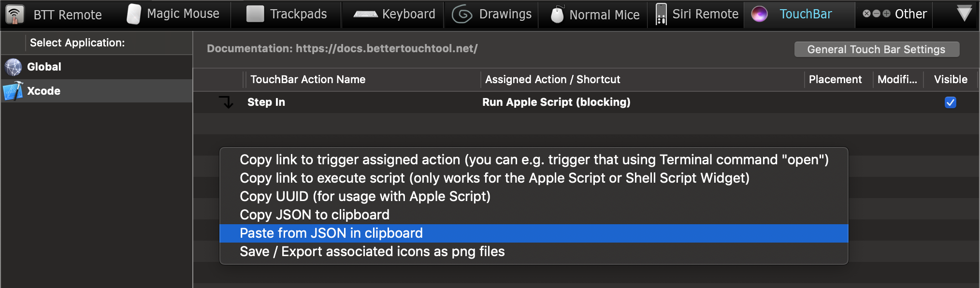Sort by TouchBar Action Name column header
Image resolution: width=980 pixels, height=288 pixels.
(308, 79)
